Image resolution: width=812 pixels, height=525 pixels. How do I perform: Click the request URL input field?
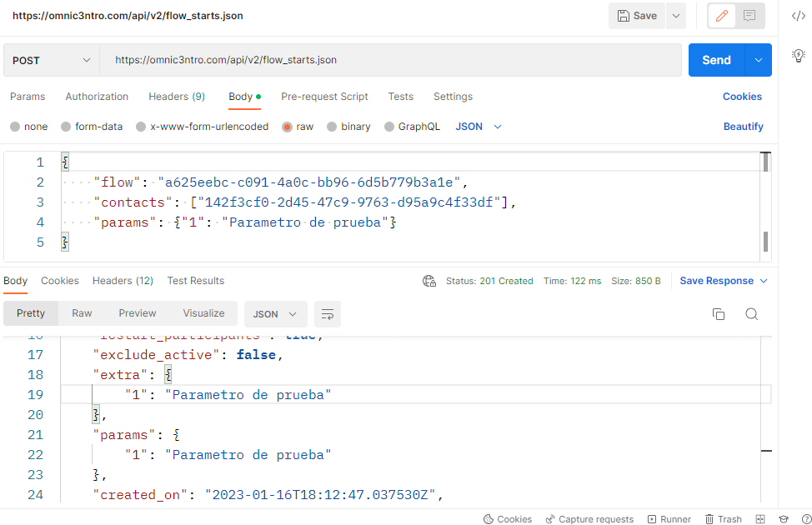[390, 60]
